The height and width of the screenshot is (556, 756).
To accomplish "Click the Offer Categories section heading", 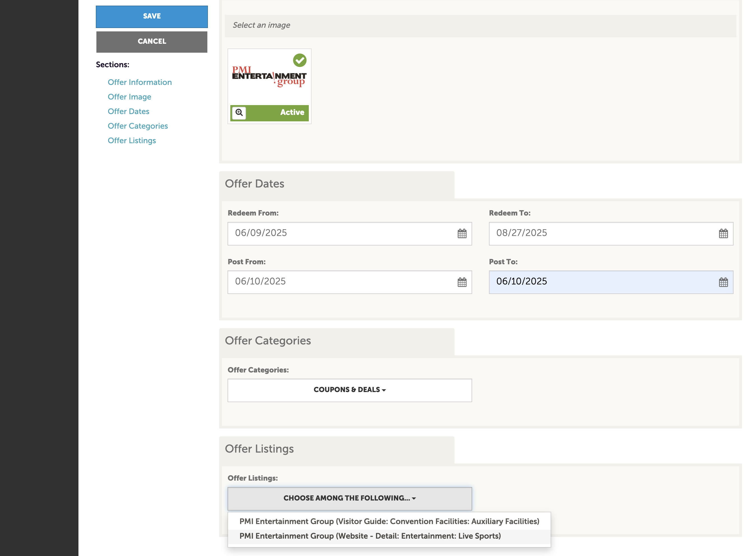I will (268, 340).
